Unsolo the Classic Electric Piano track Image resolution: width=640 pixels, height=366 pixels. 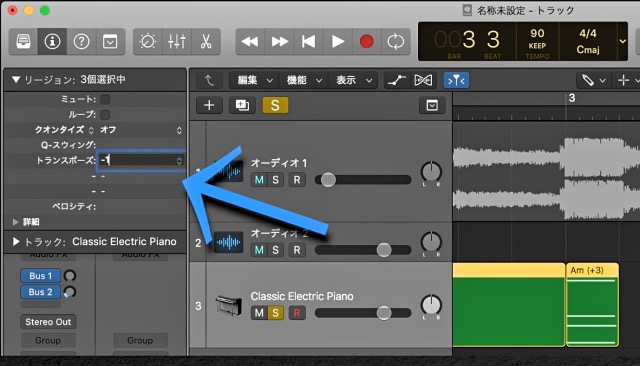coord(276,313)
